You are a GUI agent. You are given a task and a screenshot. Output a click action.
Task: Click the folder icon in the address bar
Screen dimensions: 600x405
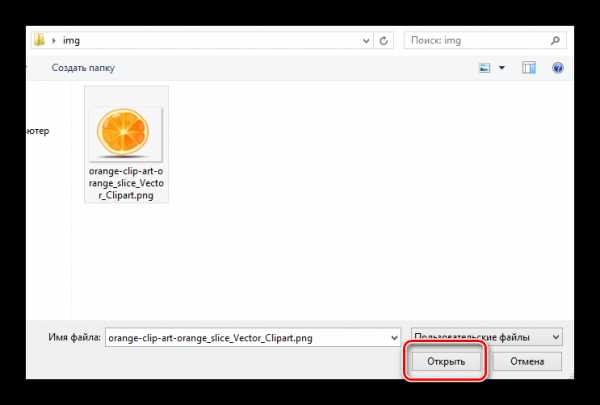click(39, 40)
